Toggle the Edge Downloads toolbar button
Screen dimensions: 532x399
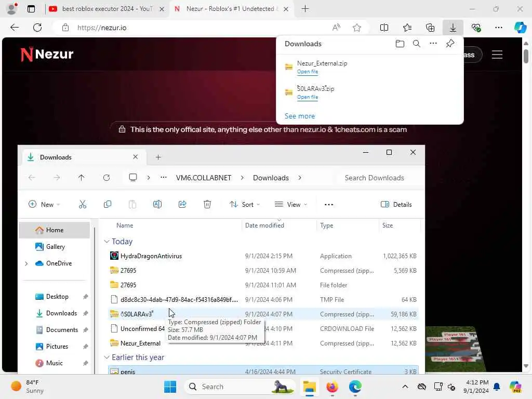[x=453, y=28]
